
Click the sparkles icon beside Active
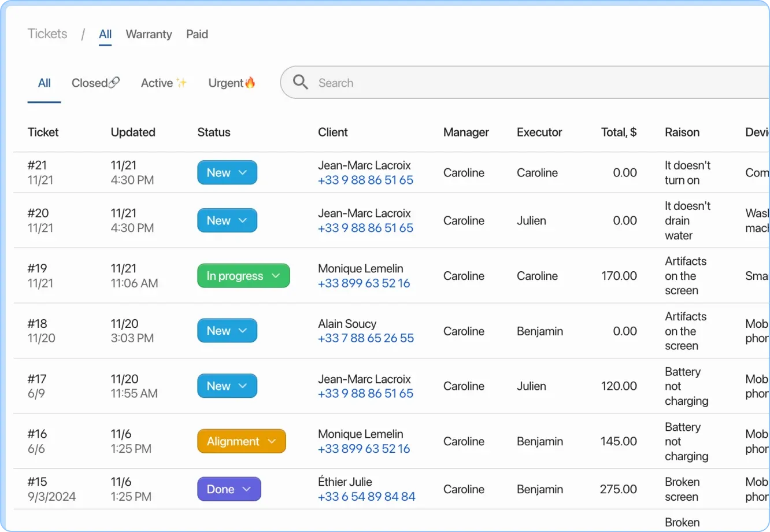(181, 82)
